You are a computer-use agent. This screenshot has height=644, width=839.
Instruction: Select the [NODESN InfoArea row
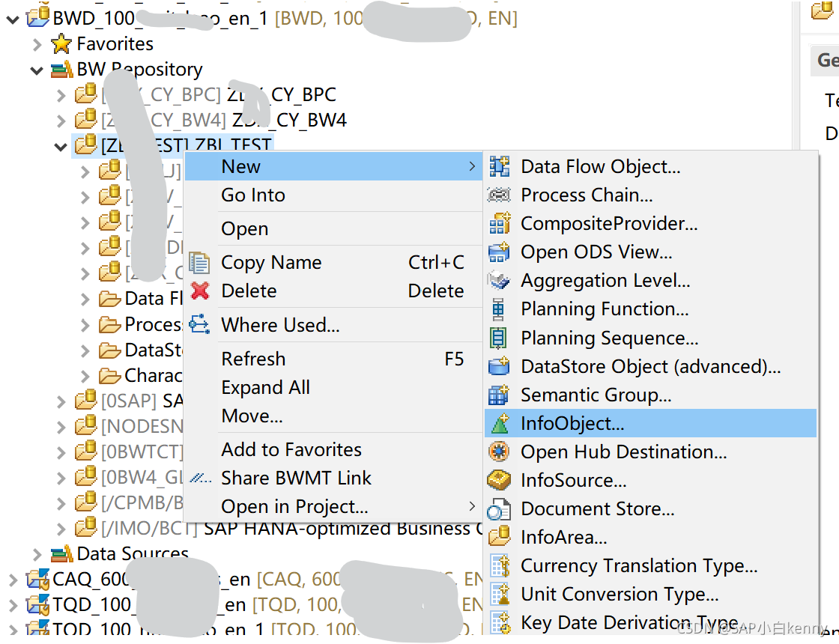(x=129, y=426)
